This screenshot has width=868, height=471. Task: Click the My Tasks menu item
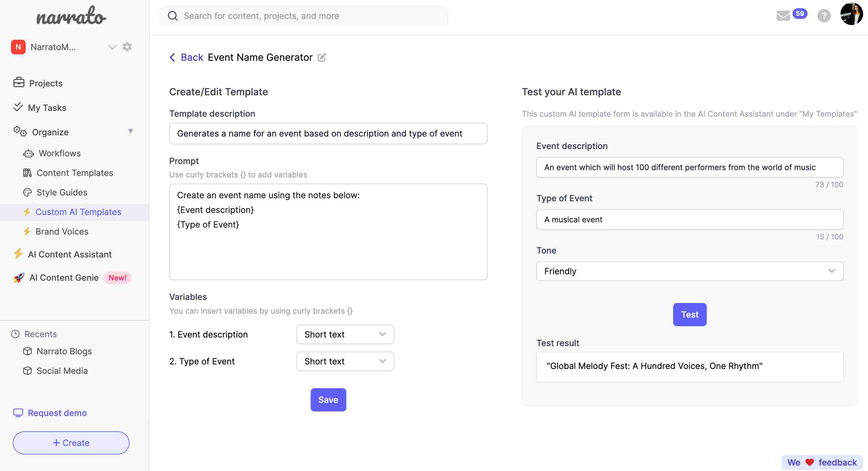pyautogui.click(x=48, y=107)
